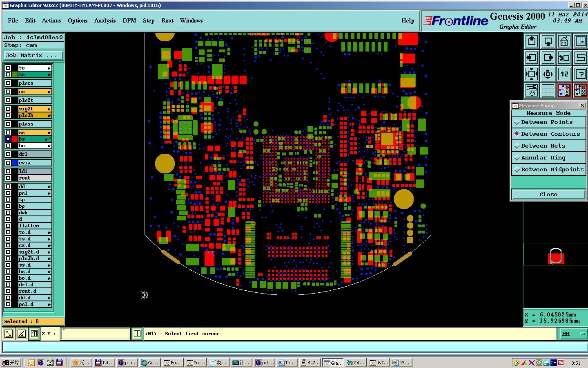Toggle the 'rout' layer checkbox
588x368 pixels.
pos(8,178)
